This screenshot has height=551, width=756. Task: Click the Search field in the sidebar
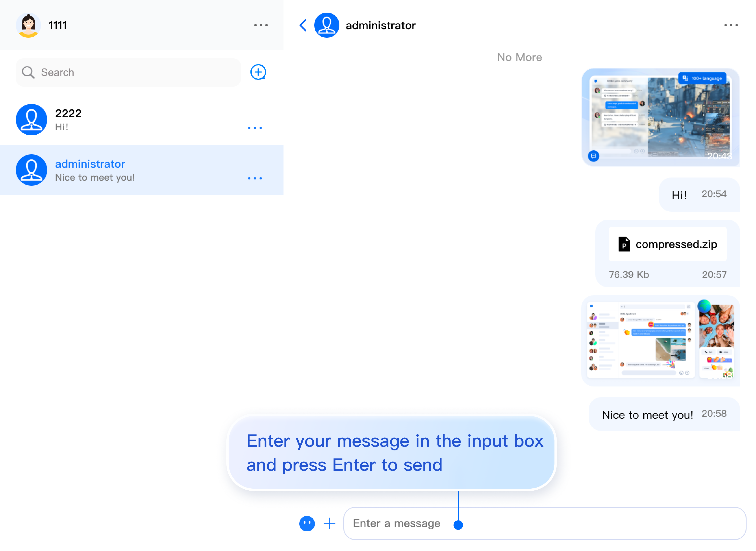[128, 72]
